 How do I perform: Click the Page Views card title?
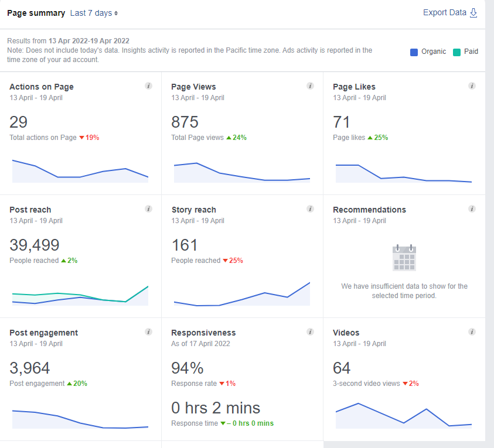193,87
